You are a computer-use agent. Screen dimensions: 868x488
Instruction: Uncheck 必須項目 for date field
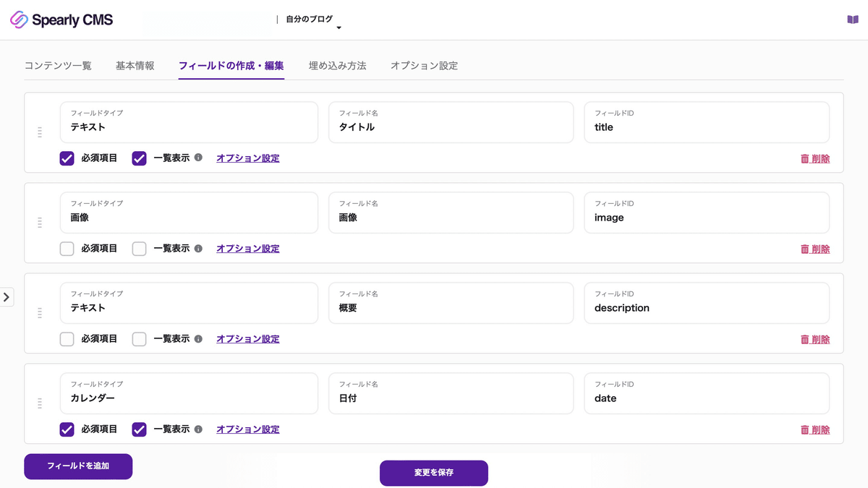tap(67, 429)
